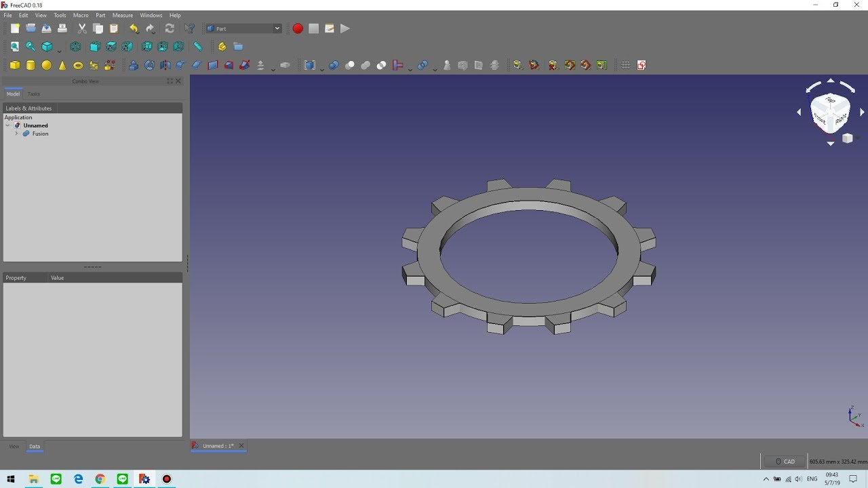The image size is (868, 488).
Task: Expand the Fusion tree item
Action: click(16, 134)
